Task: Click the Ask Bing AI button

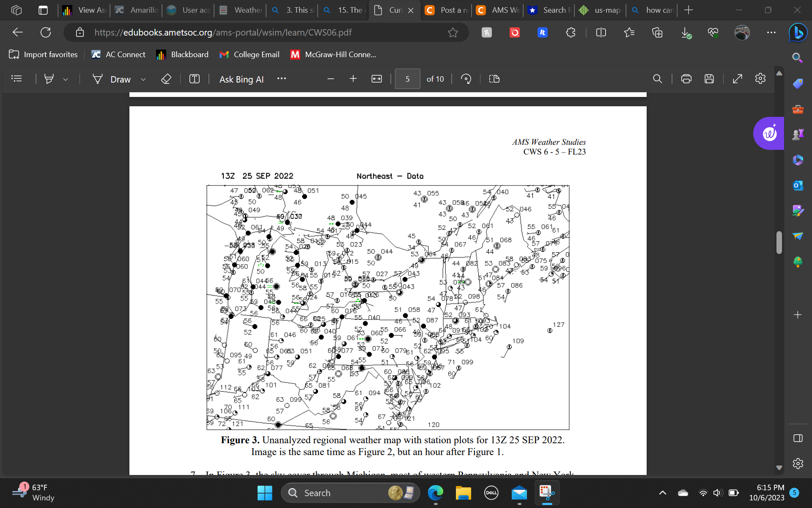Action: pyautogui.click(x=241, y=79)
